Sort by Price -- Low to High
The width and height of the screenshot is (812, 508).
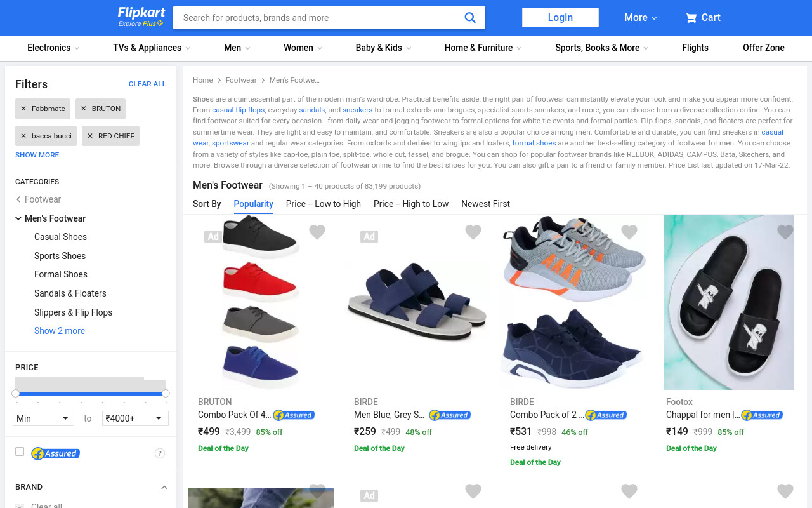coord(324,204)
